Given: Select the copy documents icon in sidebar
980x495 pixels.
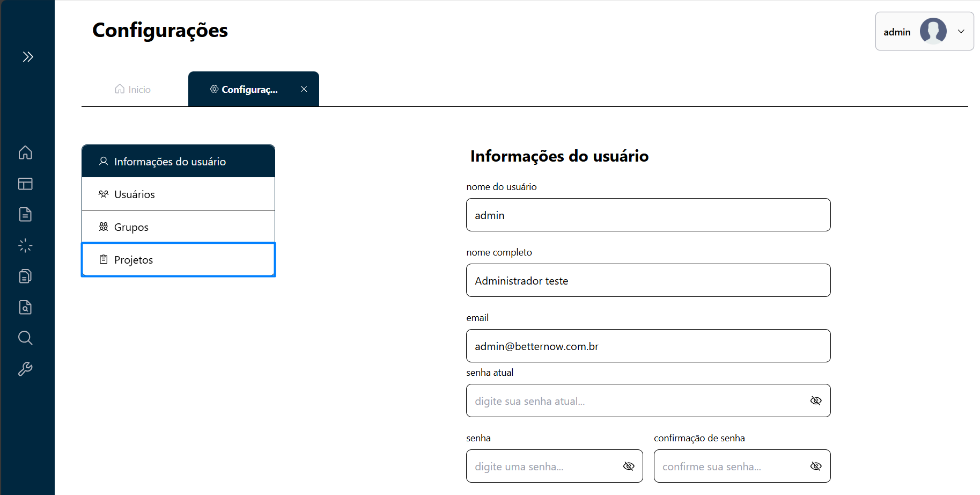Looking at the screenshot, I should click(25, 276).
